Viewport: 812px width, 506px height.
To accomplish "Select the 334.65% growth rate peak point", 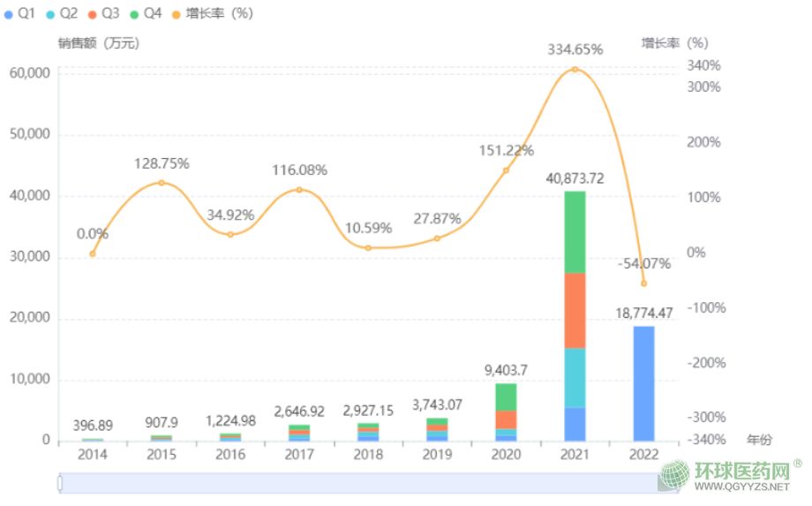I will 575,69.
